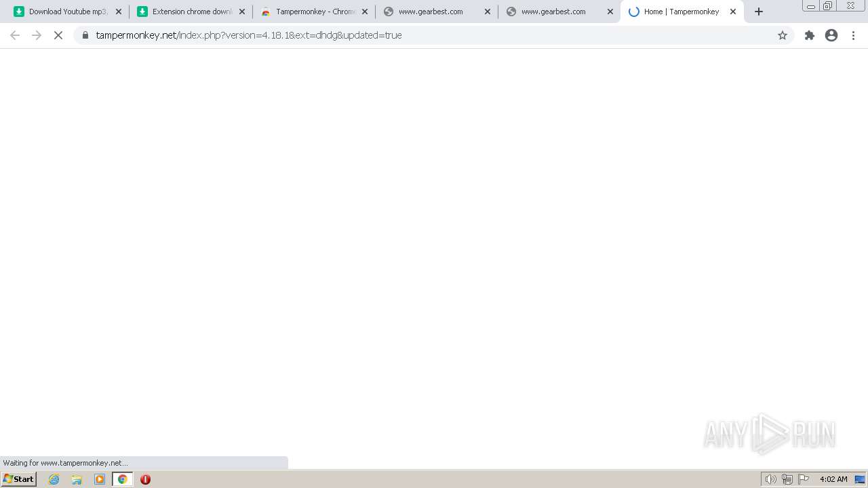Stop loading this page

click(x=58, y=35)
